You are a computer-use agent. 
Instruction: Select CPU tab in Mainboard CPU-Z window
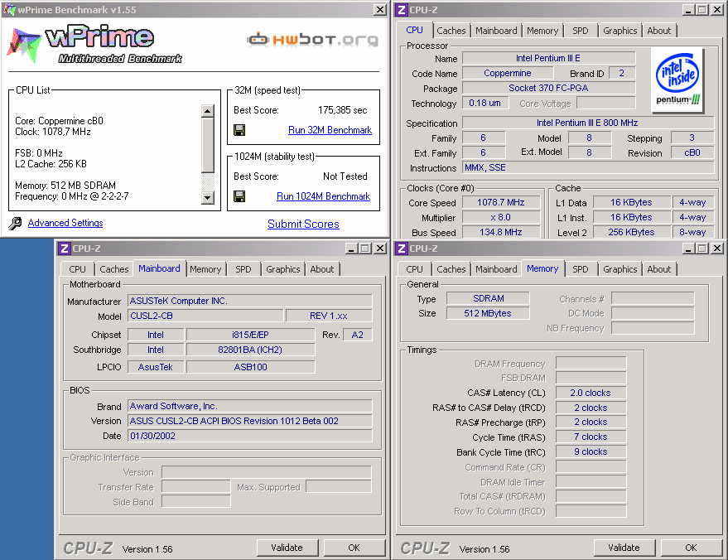point(78,269)
